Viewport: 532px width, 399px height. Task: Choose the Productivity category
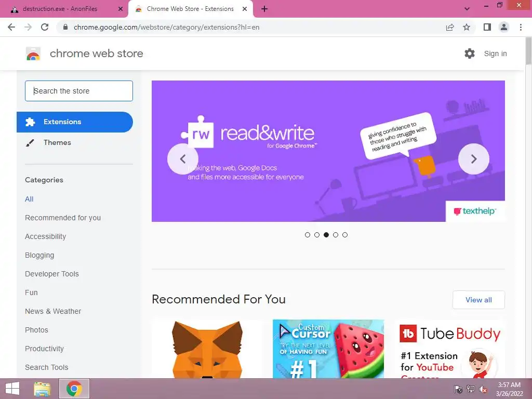tap(45, 349)
